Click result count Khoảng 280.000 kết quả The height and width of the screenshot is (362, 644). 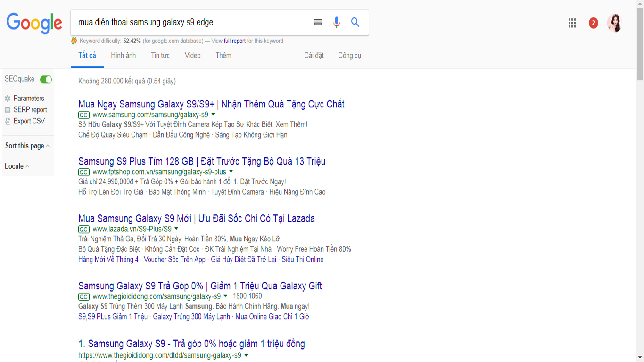pos(127,81)
